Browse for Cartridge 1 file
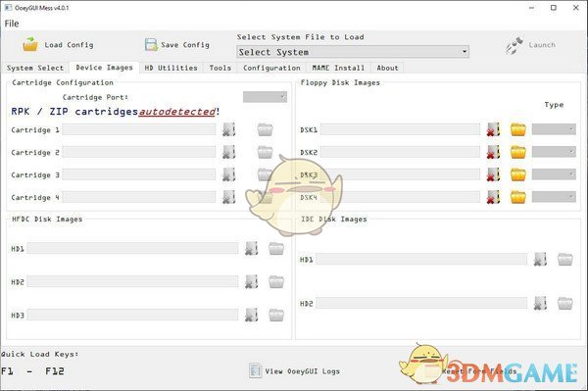The height and width of the screenshot is (391, 588). pos(266,129)
